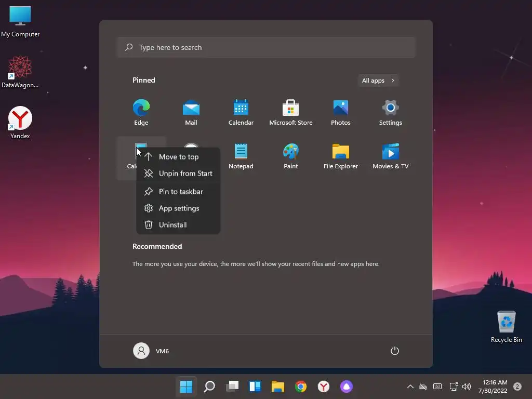
Task: Open Movies & TV app
Action: click(x=391, y=156)
